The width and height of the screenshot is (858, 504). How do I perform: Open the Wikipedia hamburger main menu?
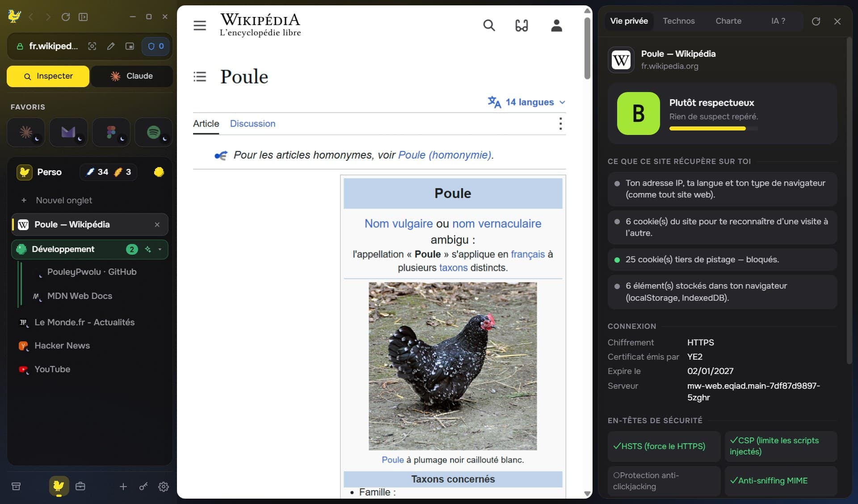(200, 25)
